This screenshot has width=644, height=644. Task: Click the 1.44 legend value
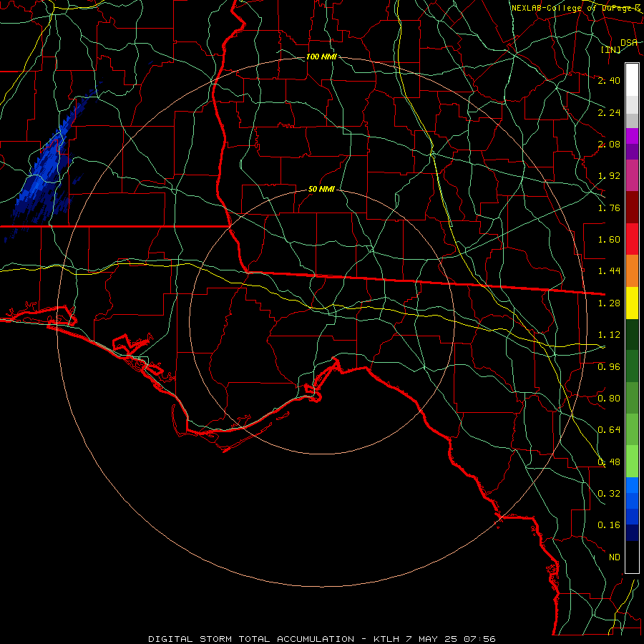609,271
